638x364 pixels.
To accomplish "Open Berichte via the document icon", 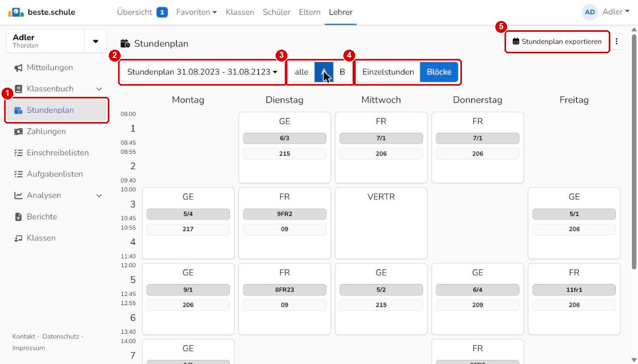I will (18, 217).
